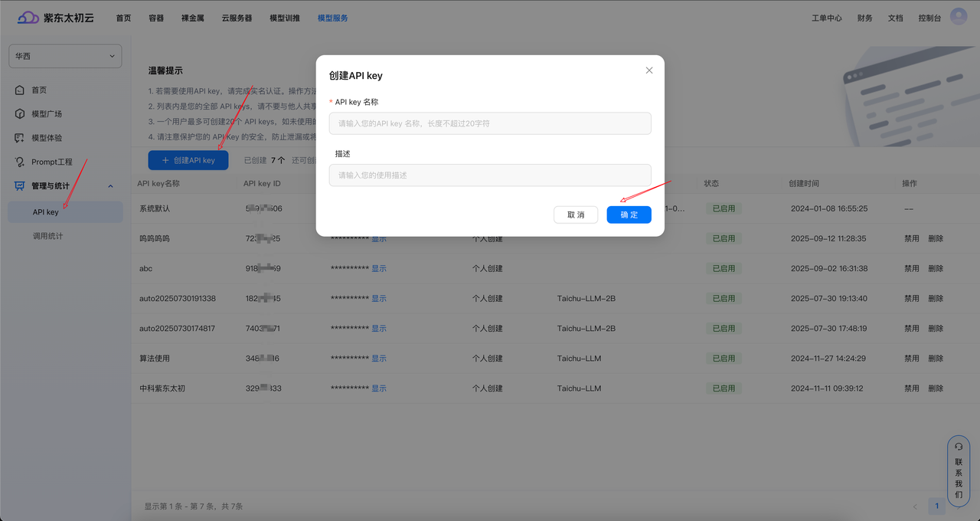The height and width of the screenshot is (521, 980).
Task: Close the 创建API key dialog
Action: click(x=649, y=70)
